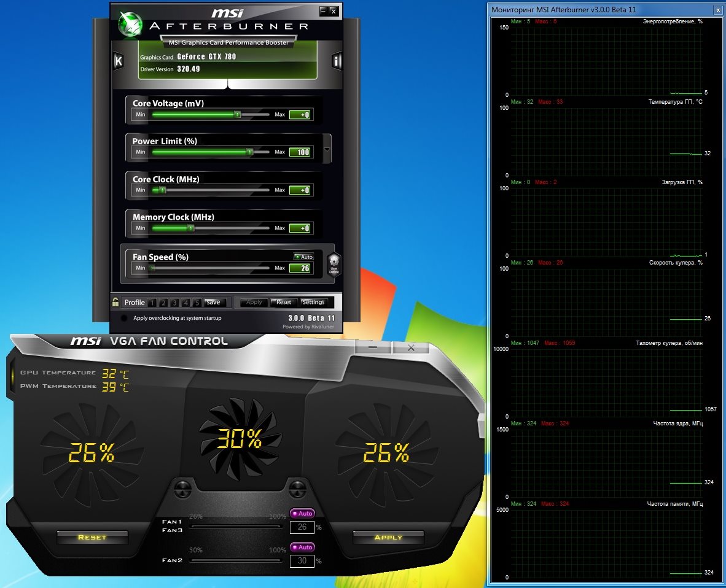726x588 pixels.
Task: Select profile slot 3
Action: coord(175,303)
